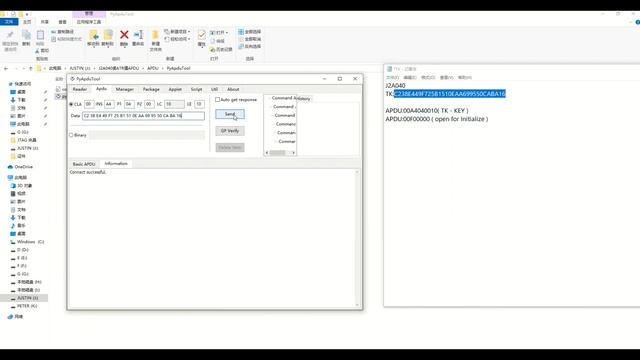Click the Copy icon in Explorer ribbon
This screenshot has width=640, height=360.
pyautogui.click(x=26, y=35)
